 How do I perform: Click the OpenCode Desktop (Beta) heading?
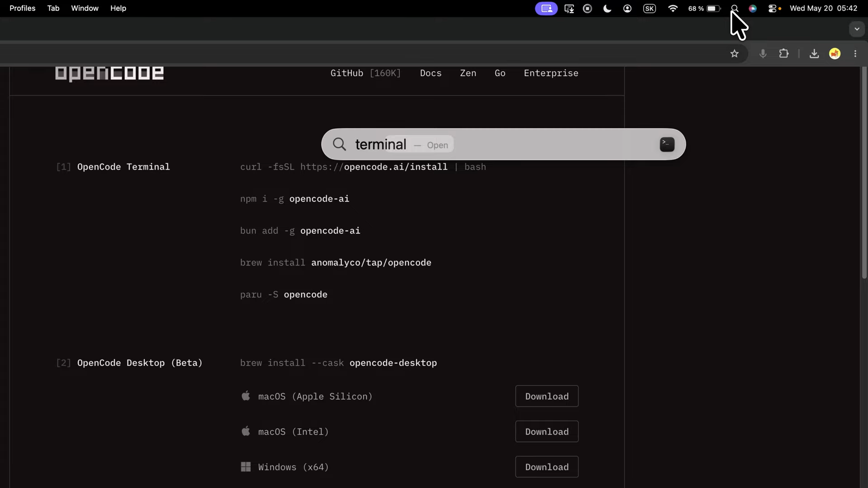pyautogui.click(x=140, y=363)
